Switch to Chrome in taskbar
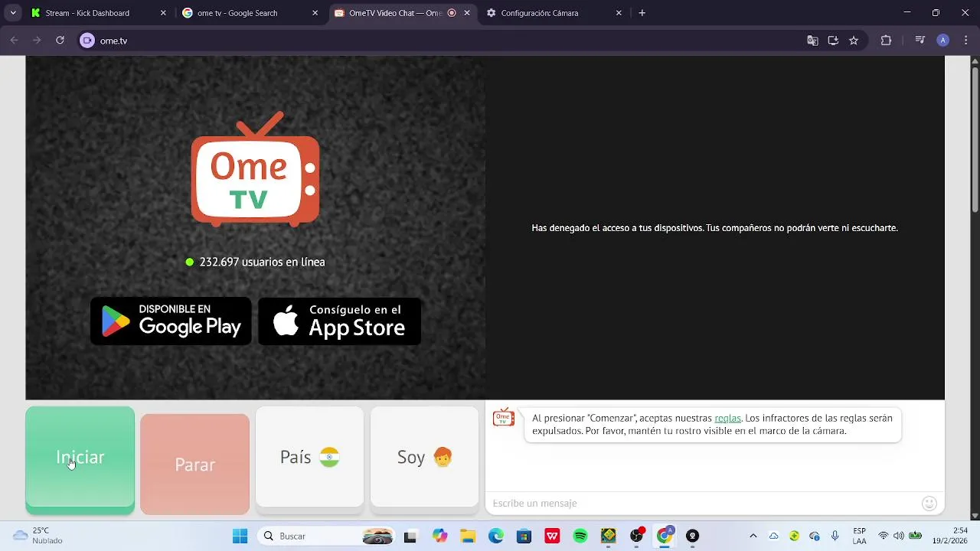 pos(665,536)
